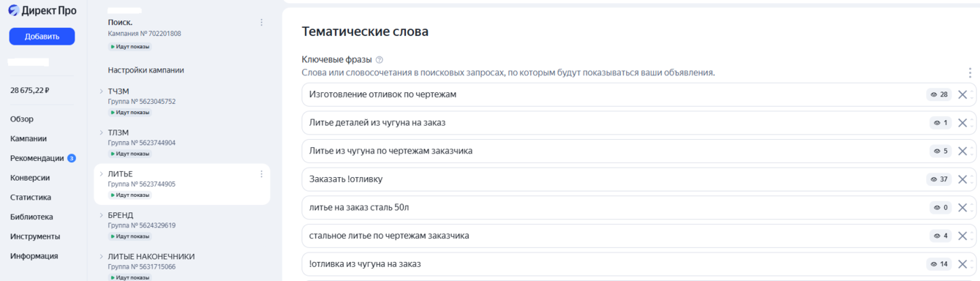980x281 pixels.
Task: Delete keyword "Литье деталей из чугуна на заказ"
Action: tap(962, 123)
